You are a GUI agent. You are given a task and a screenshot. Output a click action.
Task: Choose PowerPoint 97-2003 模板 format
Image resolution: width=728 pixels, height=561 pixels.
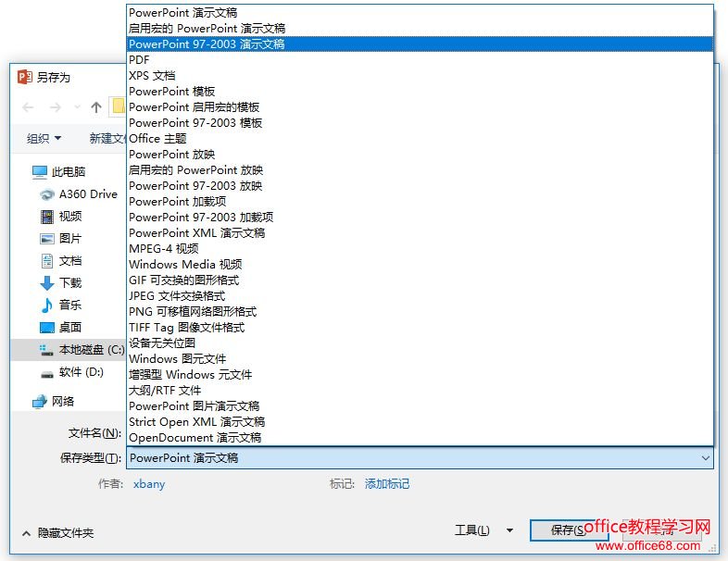pos(420,123)
